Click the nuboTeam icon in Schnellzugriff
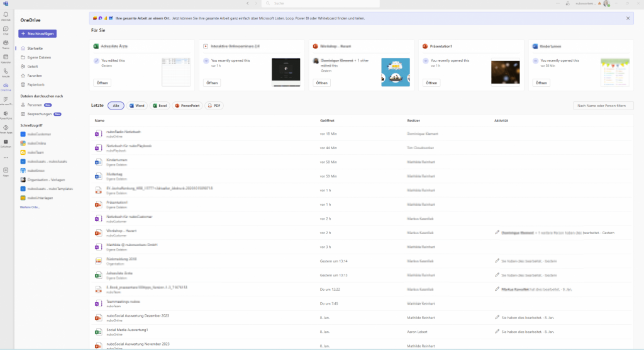 (23, 152)
